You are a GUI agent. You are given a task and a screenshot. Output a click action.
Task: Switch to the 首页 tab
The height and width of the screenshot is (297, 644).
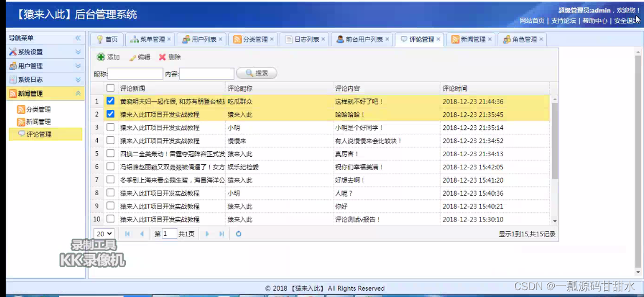(107, 39)
